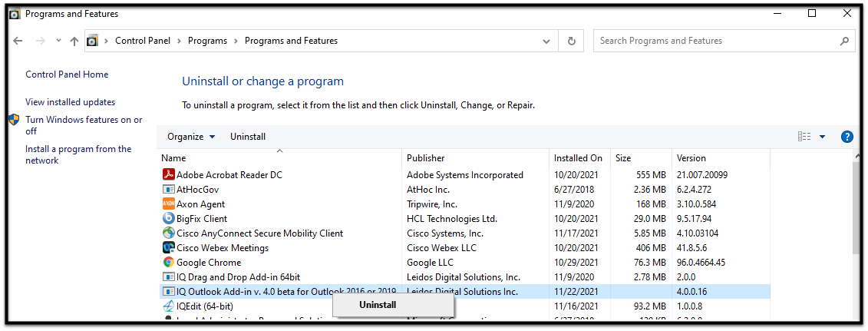Viewport: 868px width, 331px height.
Task: Select the Adobe Acrobat Reader DC name
Action: [229, 175]
